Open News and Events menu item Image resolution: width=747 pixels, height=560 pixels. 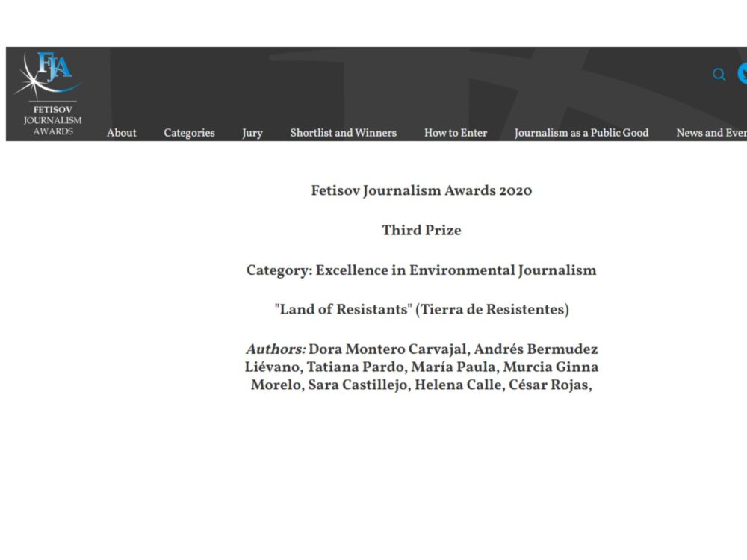click(711, 133)
